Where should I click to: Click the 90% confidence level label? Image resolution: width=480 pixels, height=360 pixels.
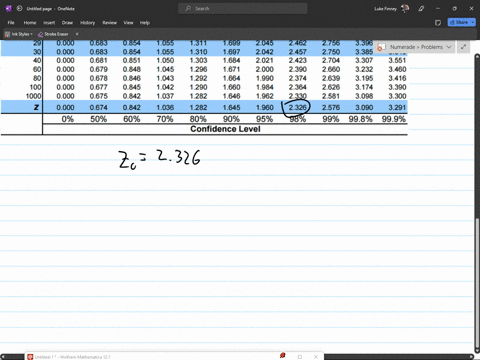point(231,119)
